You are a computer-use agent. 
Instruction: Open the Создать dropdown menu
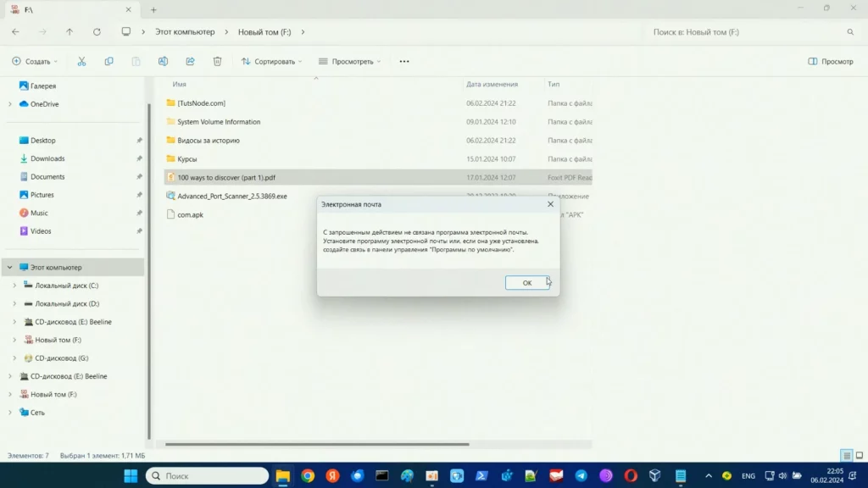[x=35, y=61]
